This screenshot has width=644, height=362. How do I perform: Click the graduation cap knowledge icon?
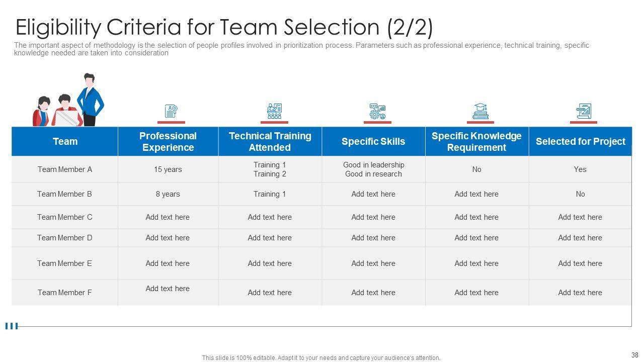tap(480, 111)
